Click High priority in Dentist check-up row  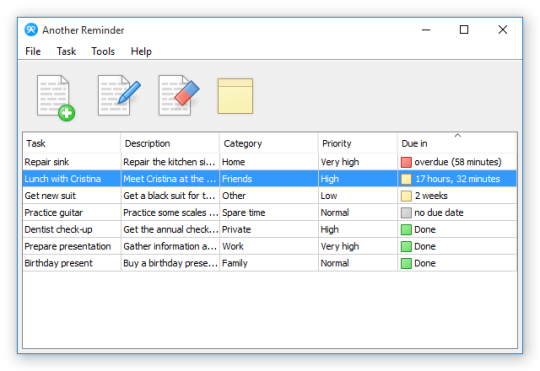click(330, 229)
